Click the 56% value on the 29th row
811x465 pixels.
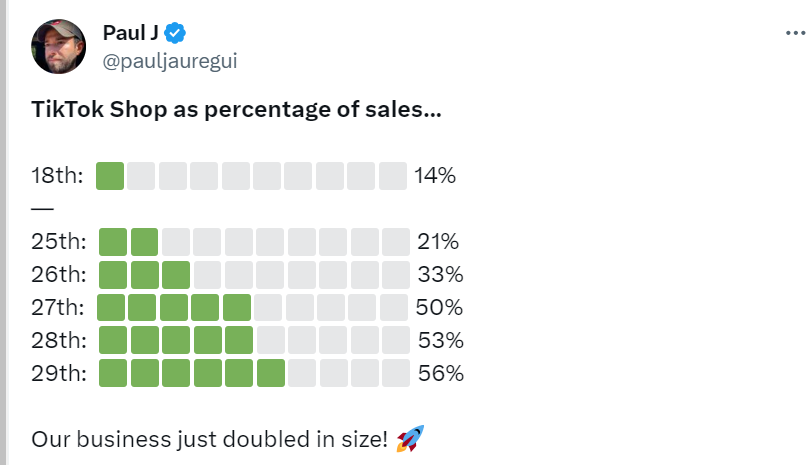441,373
